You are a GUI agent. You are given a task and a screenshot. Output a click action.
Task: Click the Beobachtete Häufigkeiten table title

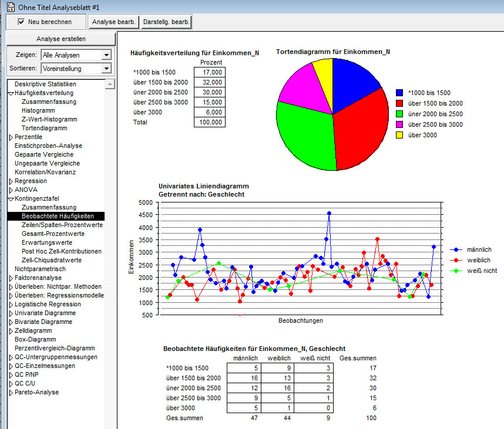254,349
